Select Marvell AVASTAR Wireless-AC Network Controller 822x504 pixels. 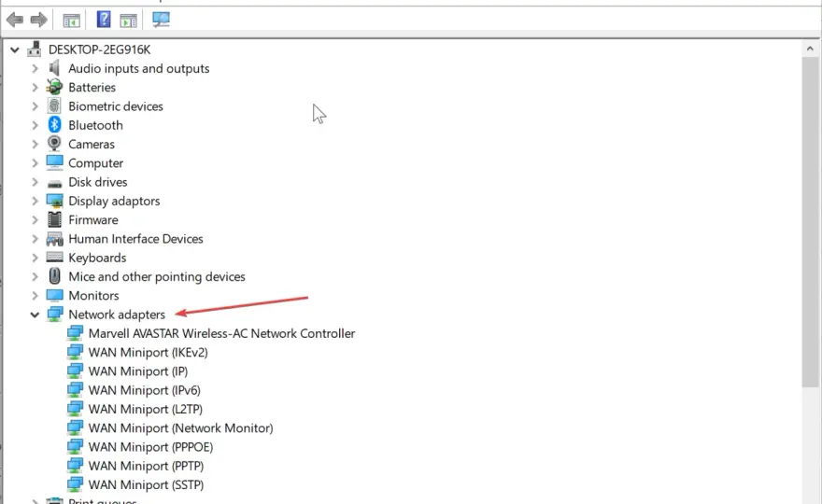[221, 333]
